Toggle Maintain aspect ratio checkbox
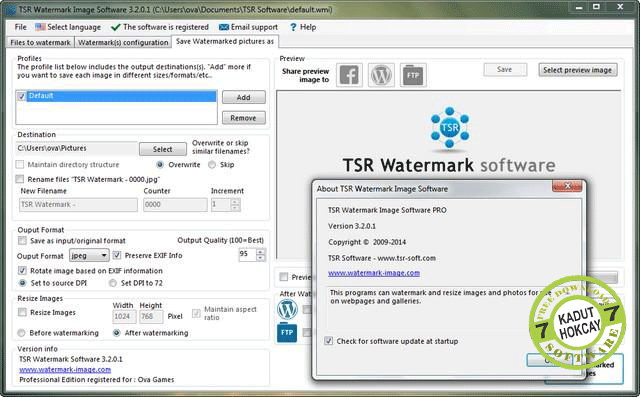 click(x=196, y=313)
